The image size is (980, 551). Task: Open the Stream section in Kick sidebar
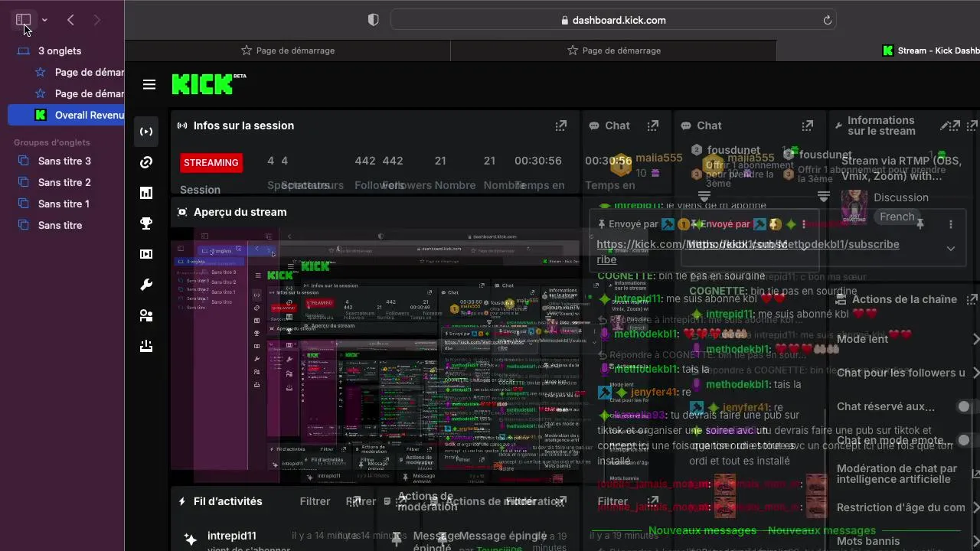(x=146, y=132)
